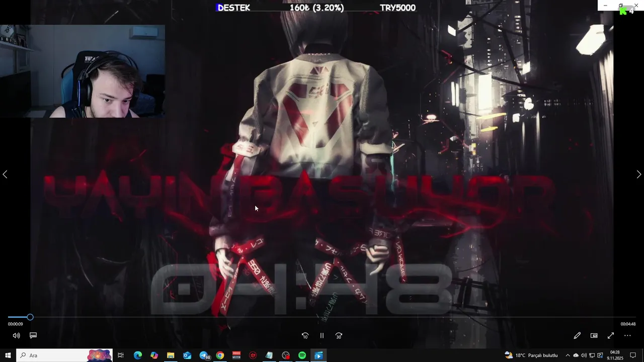Switch to mini player view

[594, 335]
